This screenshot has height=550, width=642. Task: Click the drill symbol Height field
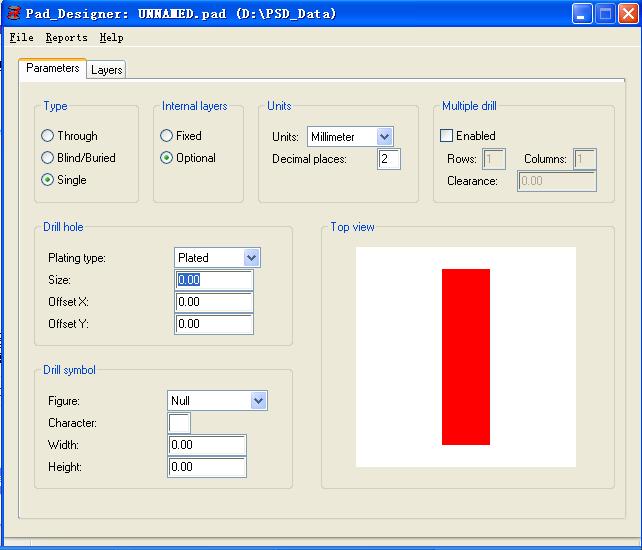pyautogui.click(x=207, y=467)
